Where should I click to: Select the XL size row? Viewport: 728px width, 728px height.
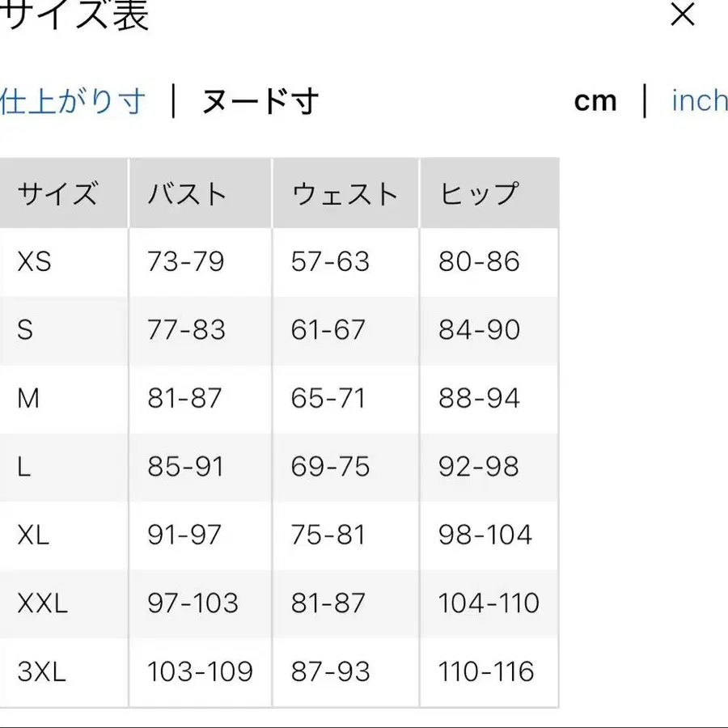32,535
